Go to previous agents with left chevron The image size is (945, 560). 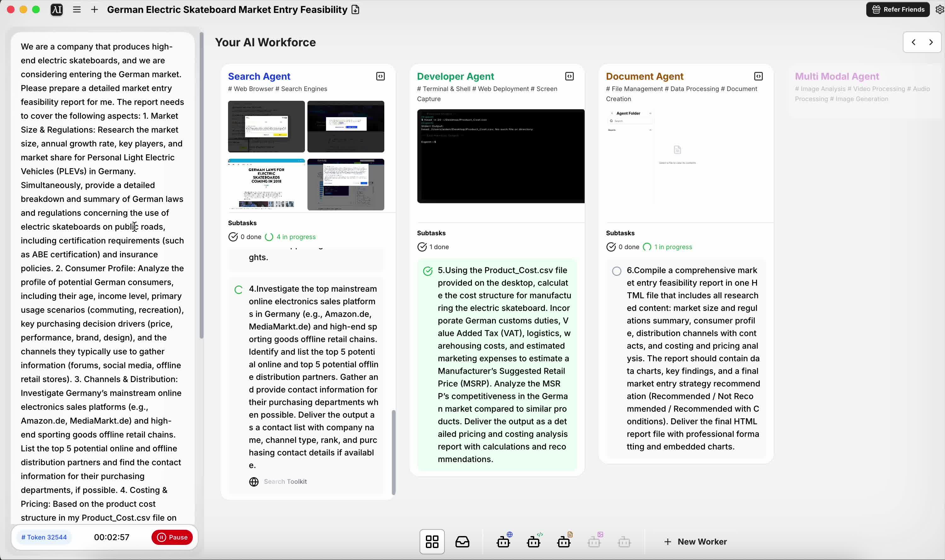point(913,42)
